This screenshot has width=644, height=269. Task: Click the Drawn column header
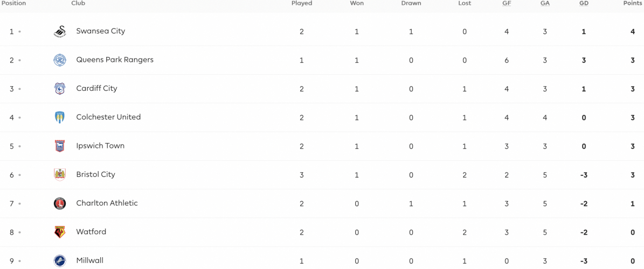coord(411,3)
